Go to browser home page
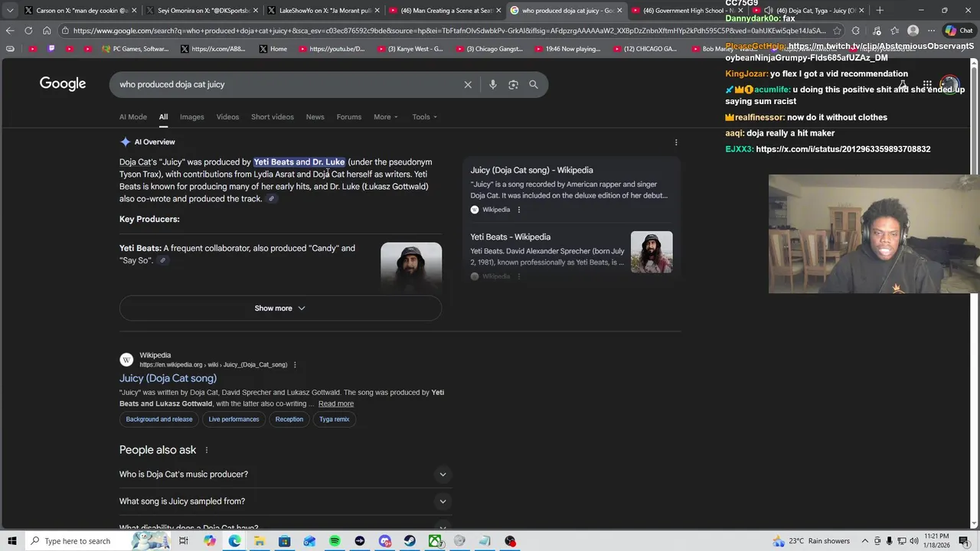 click(47, 31)
